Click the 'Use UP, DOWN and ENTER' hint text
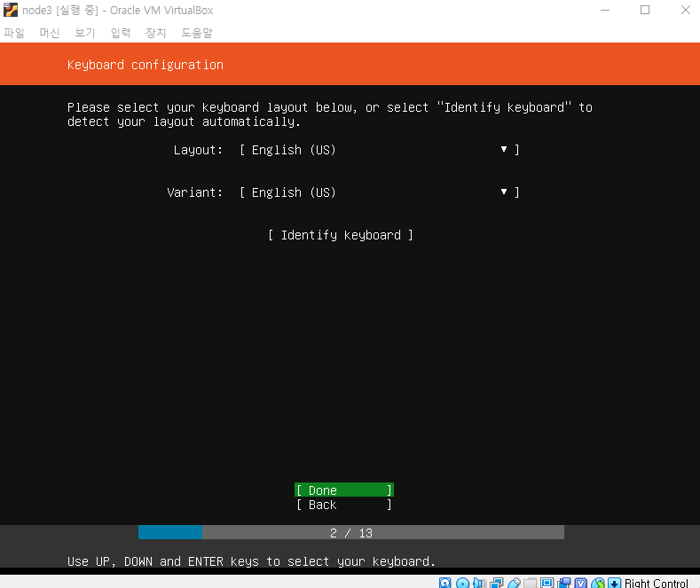The height and width of the screenshot is (588, 700). 251,561
